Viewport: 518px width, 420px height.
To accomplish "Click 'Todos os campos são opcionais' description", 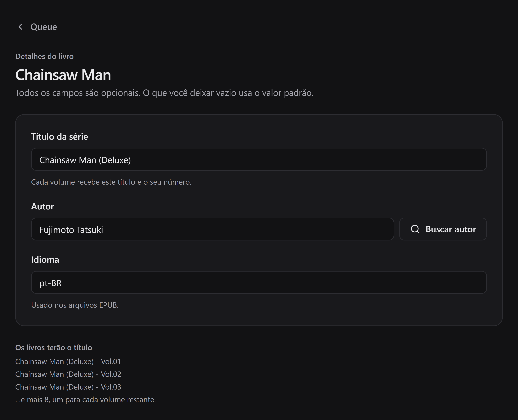I will click(x=164, y=93).
